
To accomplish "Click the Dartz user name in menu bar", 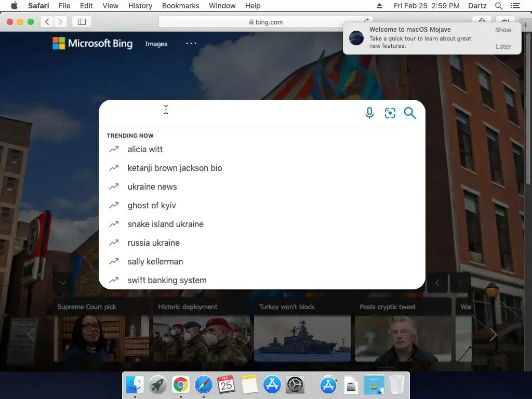I will (x=477, y=6).
